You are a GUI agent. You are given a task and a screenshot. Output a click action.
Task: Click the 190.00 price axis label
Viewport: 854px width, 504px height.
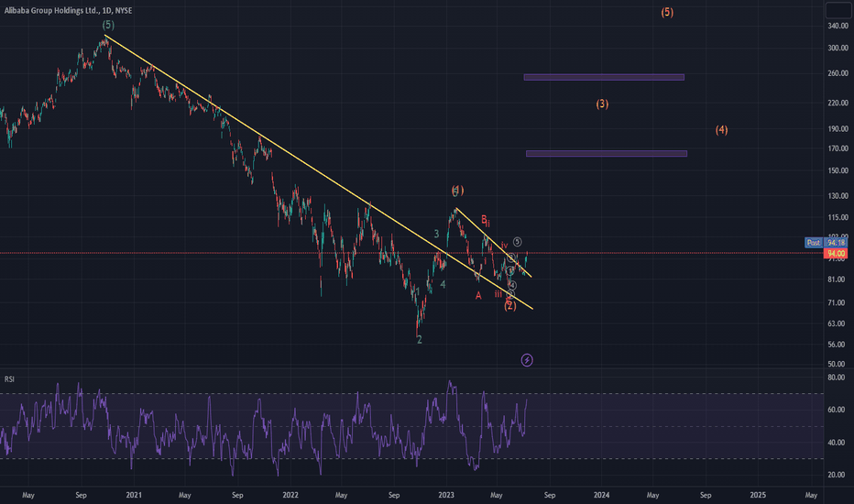[x=838, y=128]
